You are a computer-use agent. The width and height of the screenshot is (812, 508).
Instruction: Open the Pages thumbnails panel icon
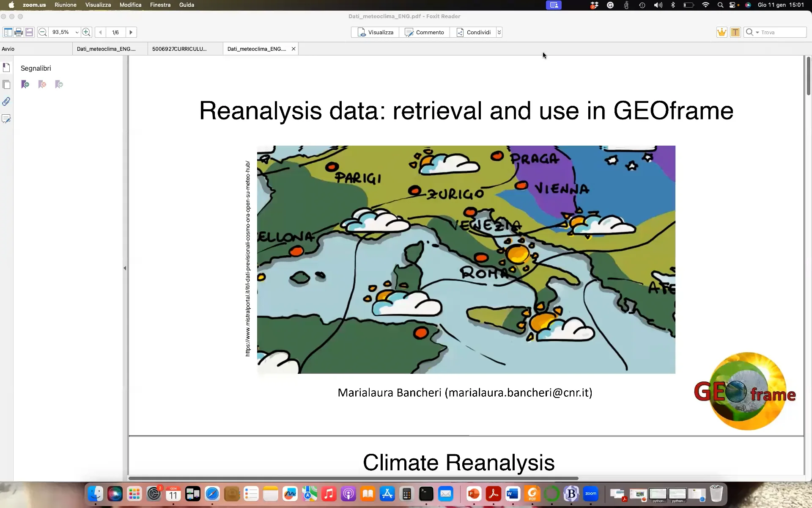(x=6, y=84)
